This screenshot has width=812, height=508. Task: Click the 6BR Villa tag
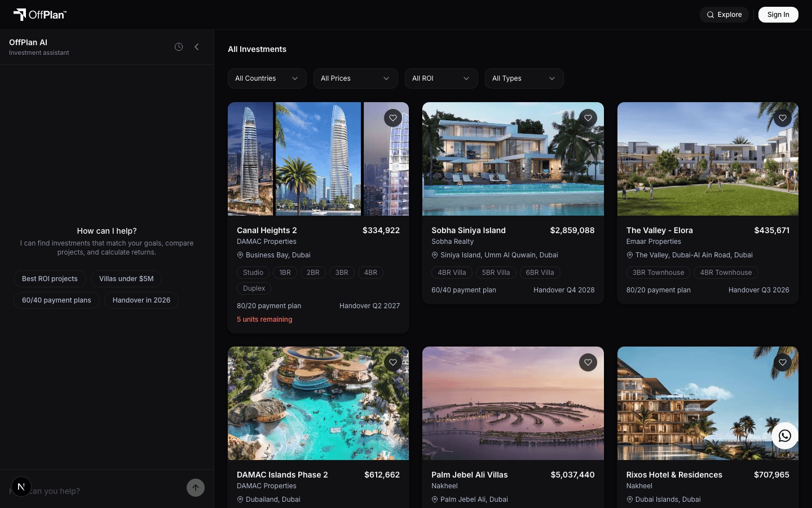tap(540, 273)
